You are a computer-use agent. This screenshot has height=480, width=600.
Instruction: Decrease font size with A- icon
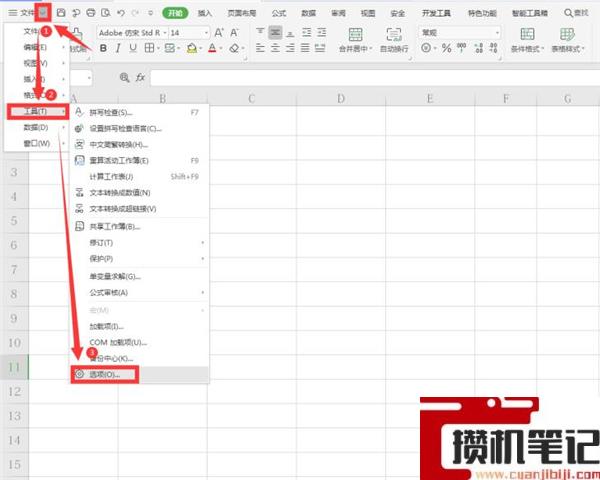(234, 33)
